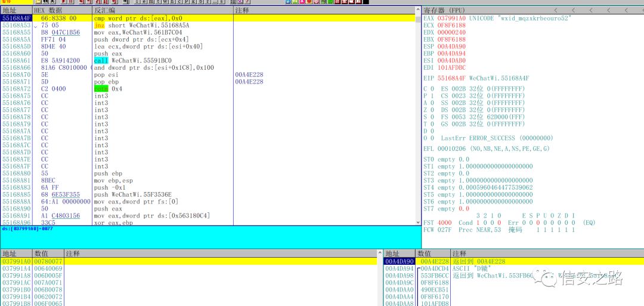Click the LastErr ERROR_SUCCESS entry

[x=497, y=138]
